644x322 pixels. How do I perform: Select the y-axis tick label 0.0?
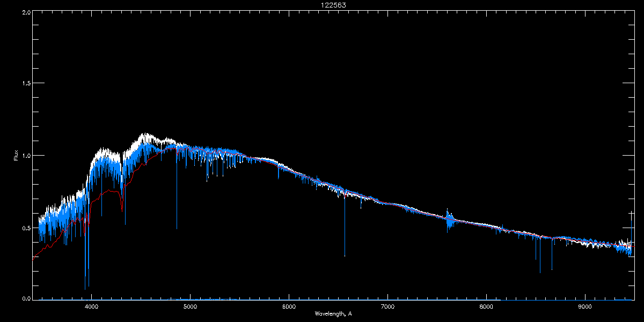[x=26, y=299]
